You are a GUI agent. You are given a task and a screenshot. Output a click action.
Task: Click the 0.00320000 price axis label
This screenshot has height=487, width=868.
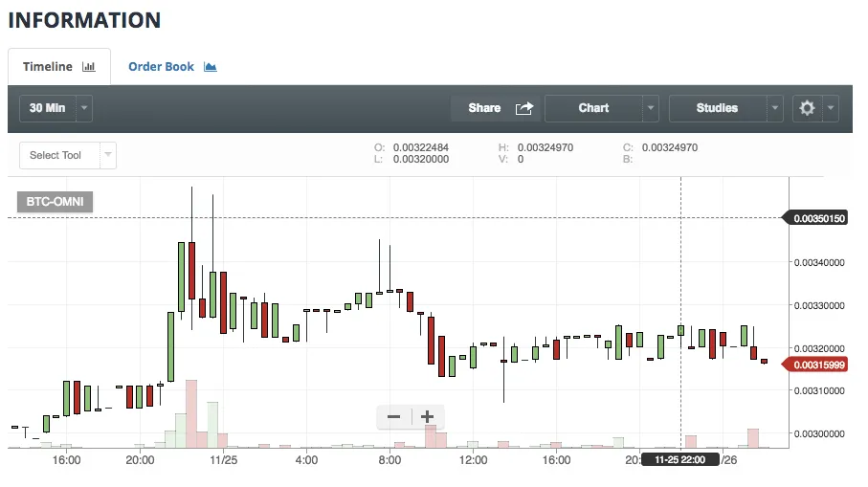click(x=819, y=348)
